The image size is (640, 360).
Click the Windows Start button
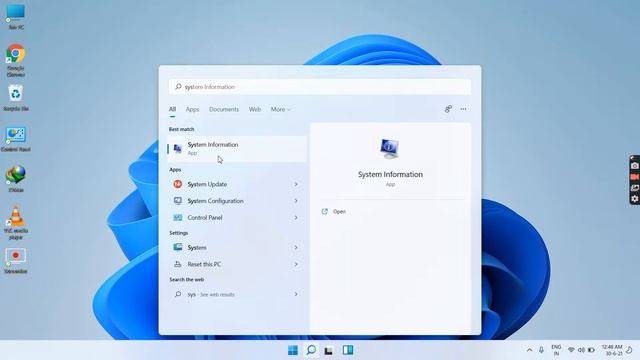pos(293,350)
